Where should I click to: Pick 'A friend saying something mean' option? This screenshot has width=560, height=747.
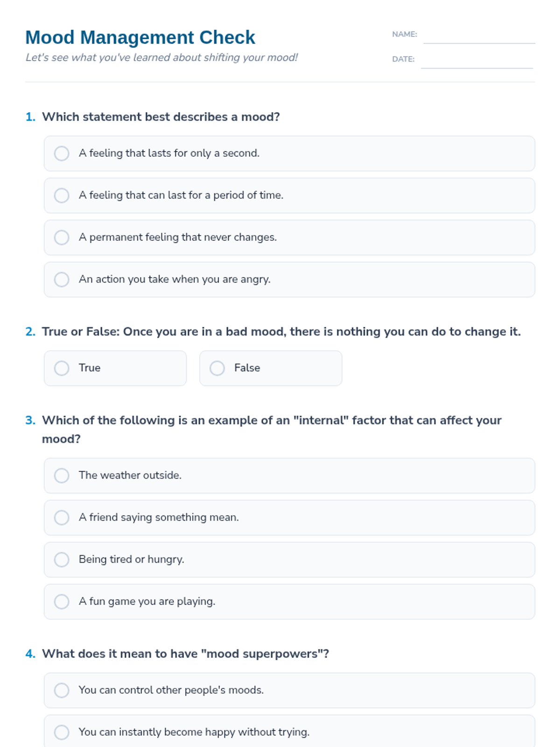(x=289, y=518)
